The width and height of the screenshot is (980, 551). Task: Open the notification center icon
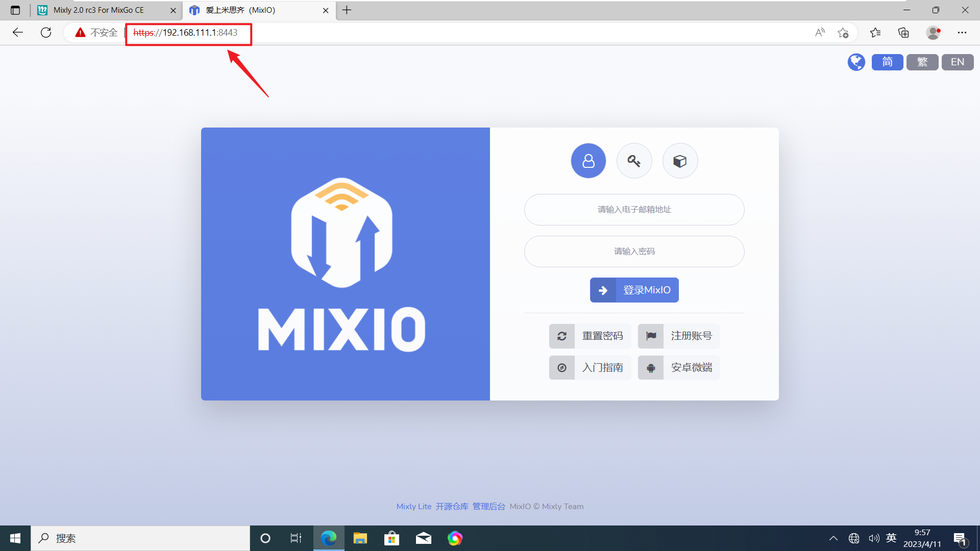pos(960,539)
